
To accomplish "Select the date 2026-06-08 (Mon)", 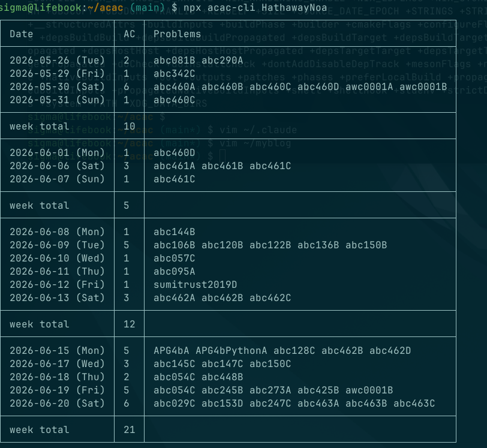I will pyautogui.click(x=57, y=232).
